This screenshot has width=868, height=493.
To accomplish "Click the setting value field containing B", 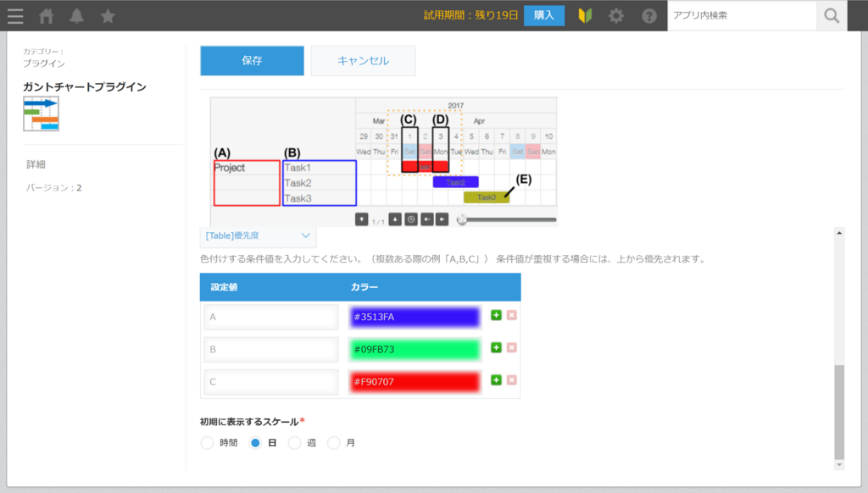I will pyautogui.click(x=271, y=349).
